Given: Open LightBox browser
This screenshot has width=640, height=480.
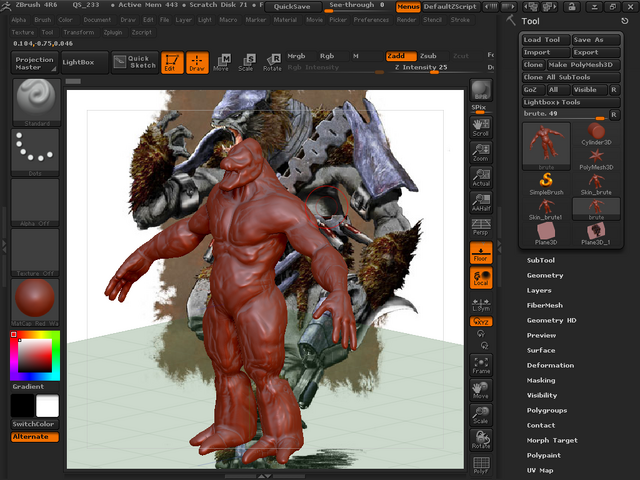Looking at the screenshot, I should 84,62.
